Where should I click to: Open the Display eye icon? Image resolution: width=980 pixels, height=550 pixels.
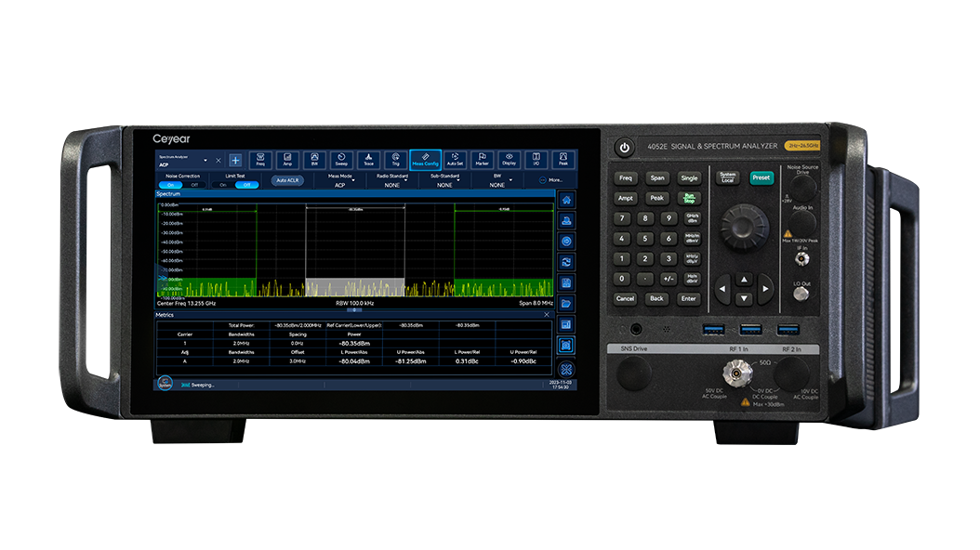[509, 160]
